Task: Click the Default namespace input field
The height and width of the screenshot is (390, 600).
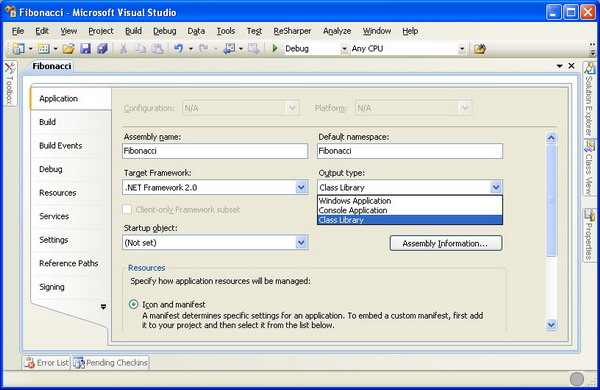Action: [410, 151]
